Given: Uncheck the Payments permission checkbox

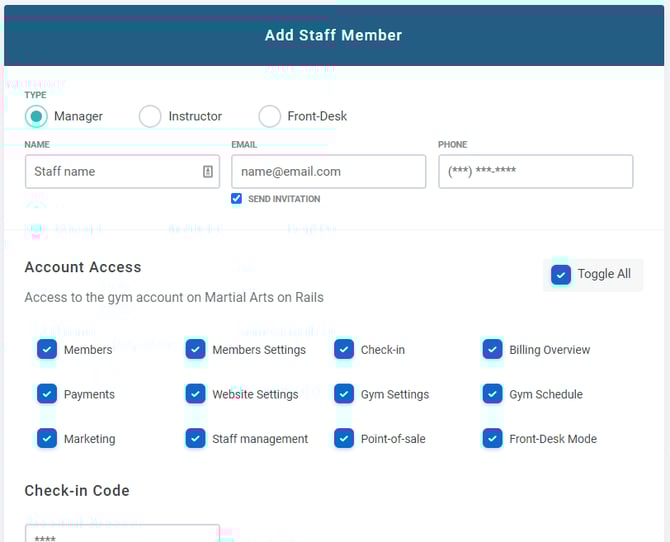Looking at the screenshot, I should click(x=47, y=394).
